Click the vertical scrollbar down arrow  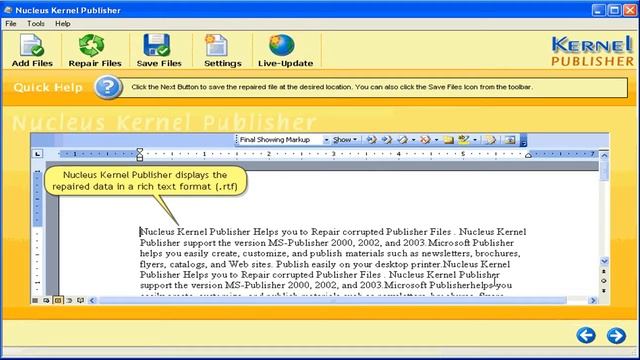tap(604, 261)
